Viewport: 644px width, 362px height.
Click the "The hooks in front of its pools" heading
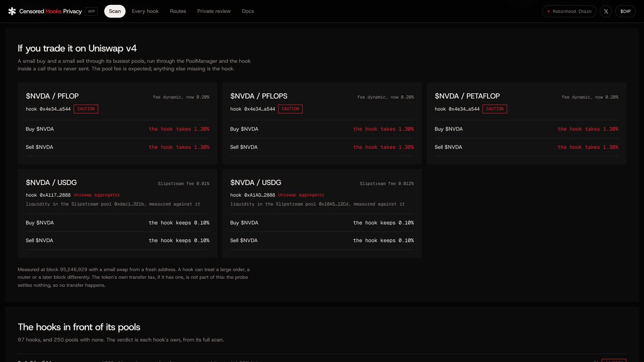(x=79, y=327)
